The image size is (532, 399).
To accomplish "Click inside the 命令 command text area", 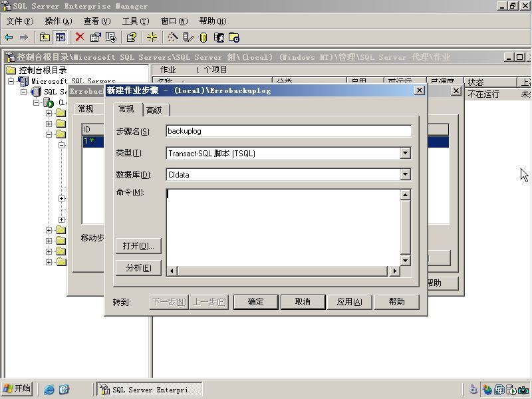I will coord(284,227).
